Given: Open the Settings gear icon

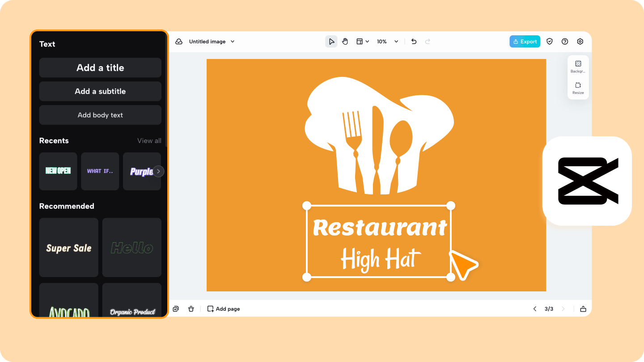Looking at the screenshot, I should [x=580, y=41].
